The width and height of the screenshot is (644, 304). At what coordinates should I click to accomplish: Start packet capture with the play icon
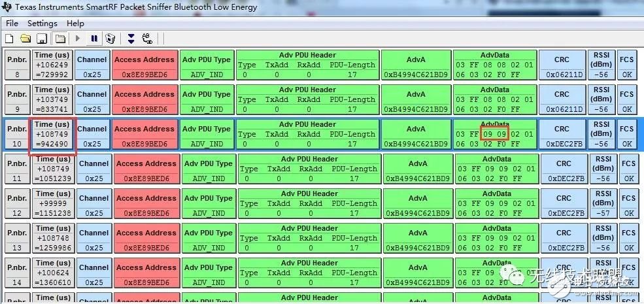pos(78,39)
